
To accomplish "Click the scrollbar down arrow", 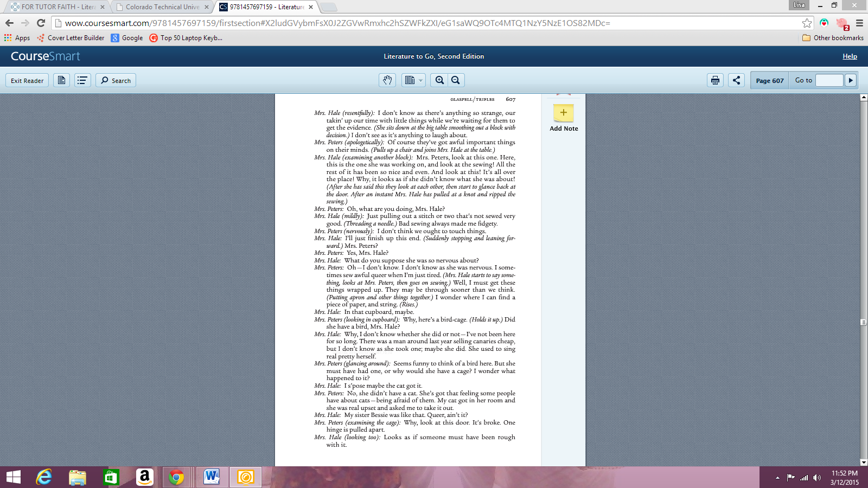I will pos(864,463).
